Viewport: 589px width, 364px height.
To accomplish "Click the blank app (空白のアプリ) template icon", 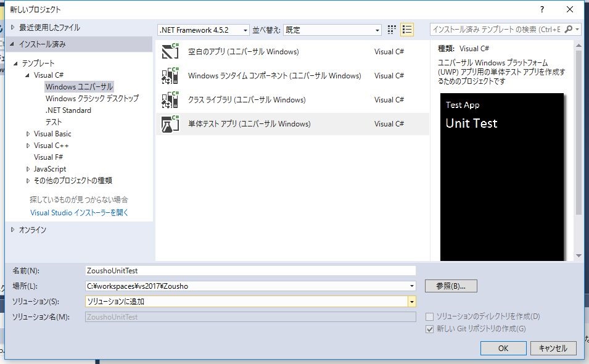I will [170, 51].
